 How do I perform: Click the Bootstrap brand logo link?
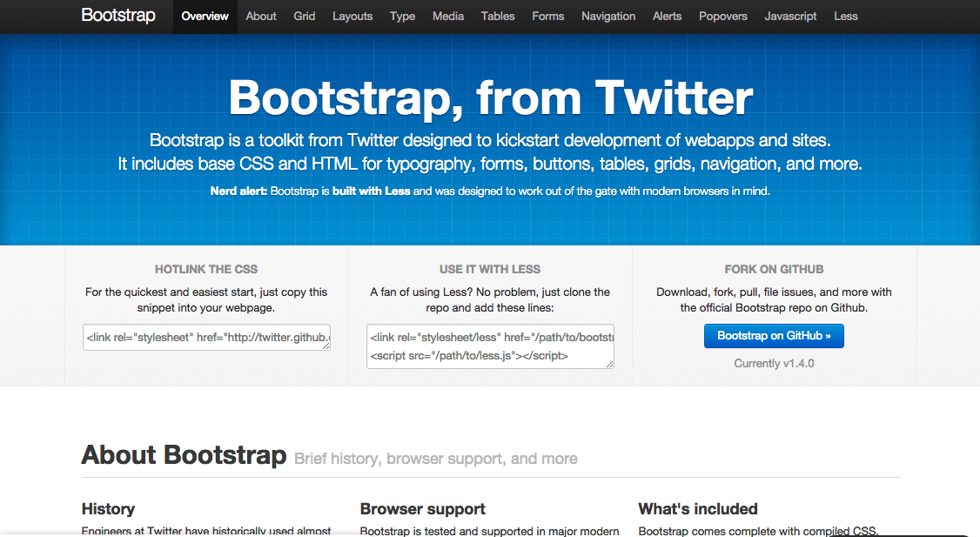118,16
